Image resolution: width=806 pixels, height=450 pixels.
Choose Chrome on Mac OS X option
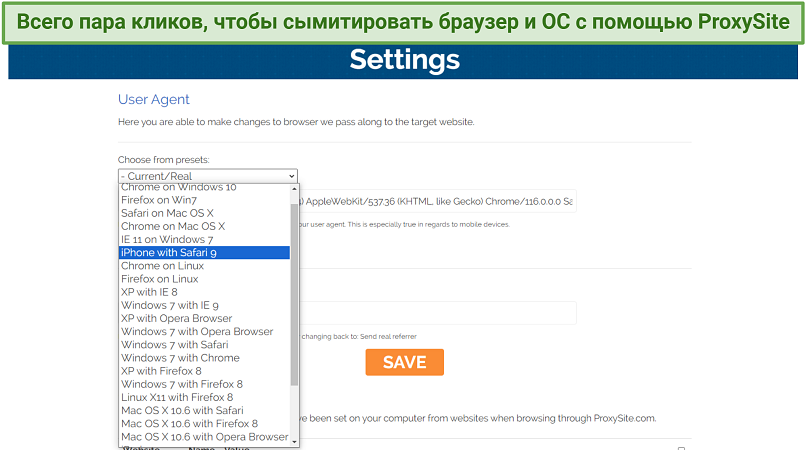tap(205, 226)
